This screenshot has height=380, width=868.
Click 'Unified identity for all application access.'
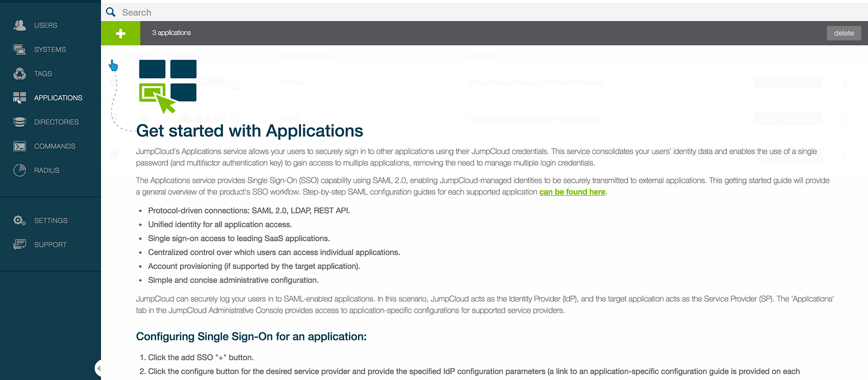[220, 224]
